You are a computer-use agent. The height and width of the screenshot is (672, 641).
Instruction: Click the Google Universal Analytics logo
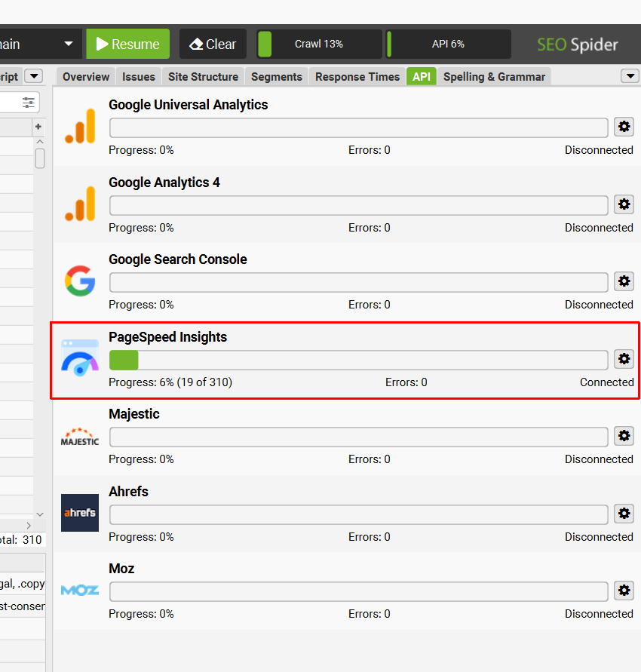80,126
